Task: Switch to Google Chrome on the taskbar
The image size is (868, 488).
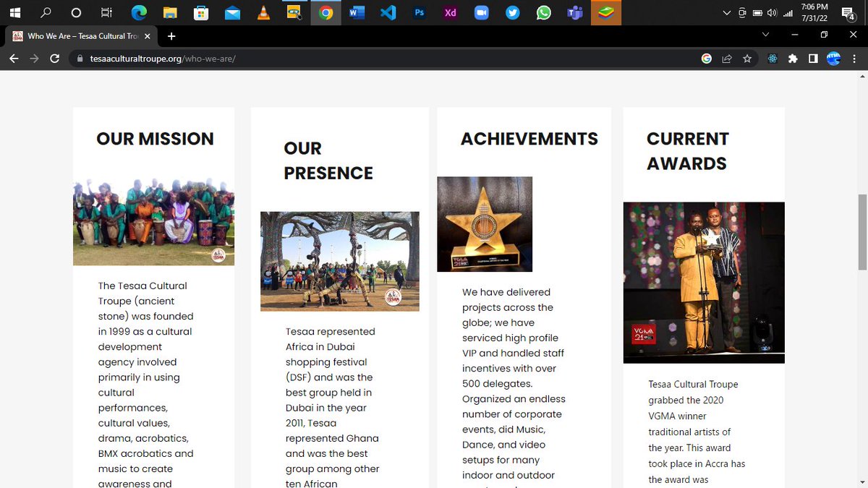Action: (x=326, y=12)
